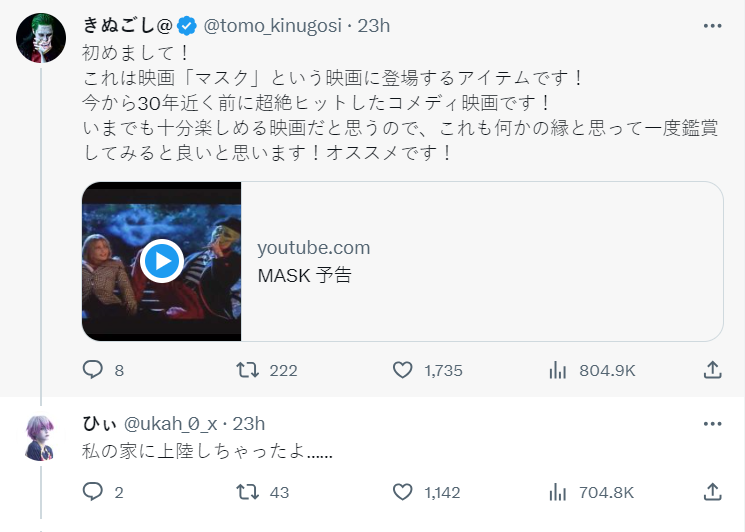
Task: Retweet the tomo_kinugosi MASK tweet
Action: click(247, 370)
